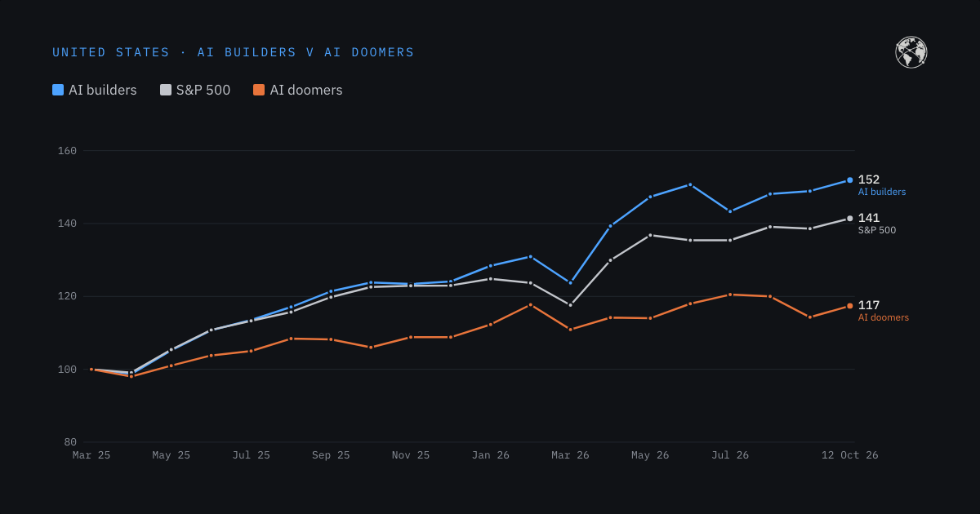Click the x-axis label "Sep 25"
The image size is (980, 514).
(x=331, y=455)
